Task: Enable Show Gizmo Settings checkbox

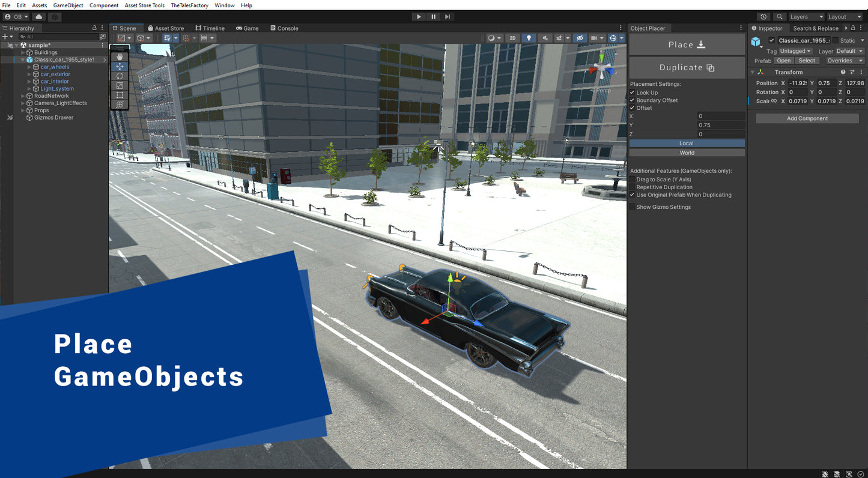Action: 632,207
